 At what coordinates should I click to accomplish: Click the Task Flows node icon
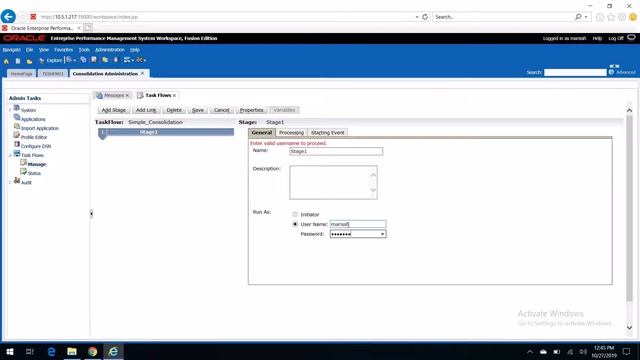(x=17, y=154)
